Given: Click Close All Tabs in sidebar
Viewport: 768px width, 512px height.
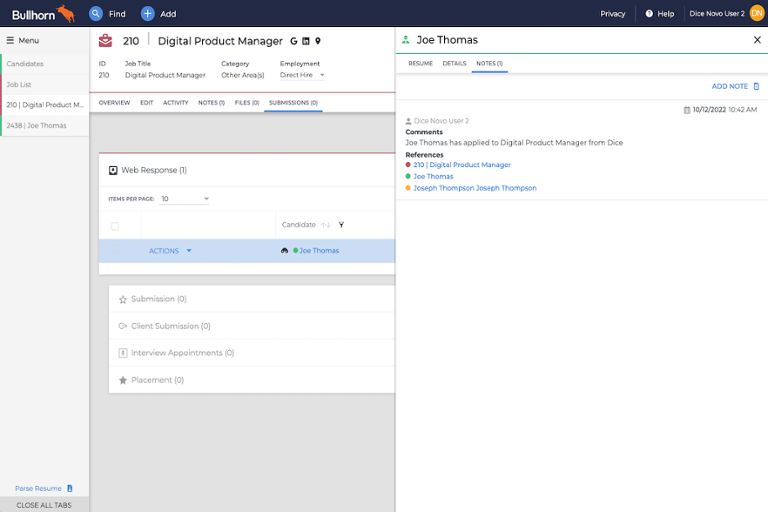Looking at the screenshot, I should [x=44, y=505].
